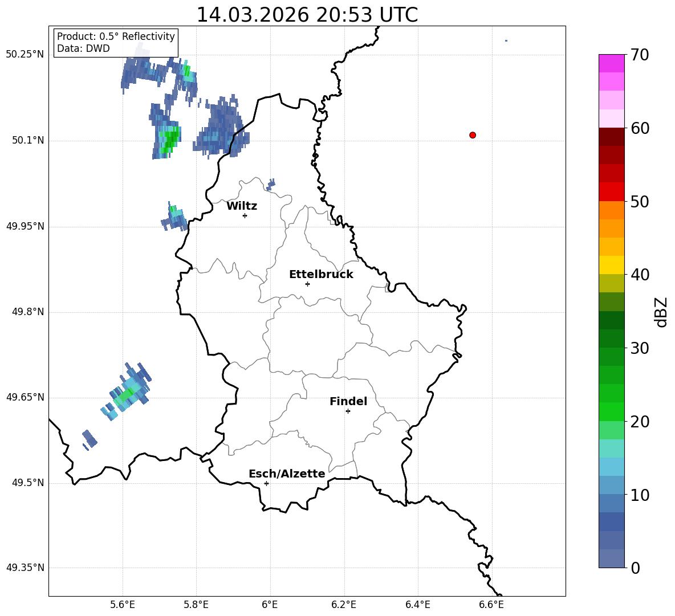Click the cross marker below Findel
The width and height of the screenshot is (675, 616).
[348, 411]
